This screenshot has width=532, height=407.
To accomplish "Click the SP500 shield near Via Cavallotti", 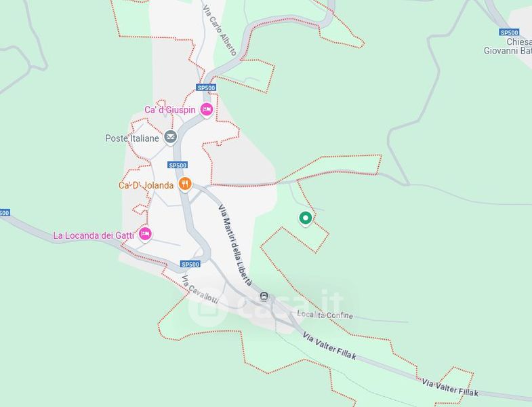I will coord(190,264).
